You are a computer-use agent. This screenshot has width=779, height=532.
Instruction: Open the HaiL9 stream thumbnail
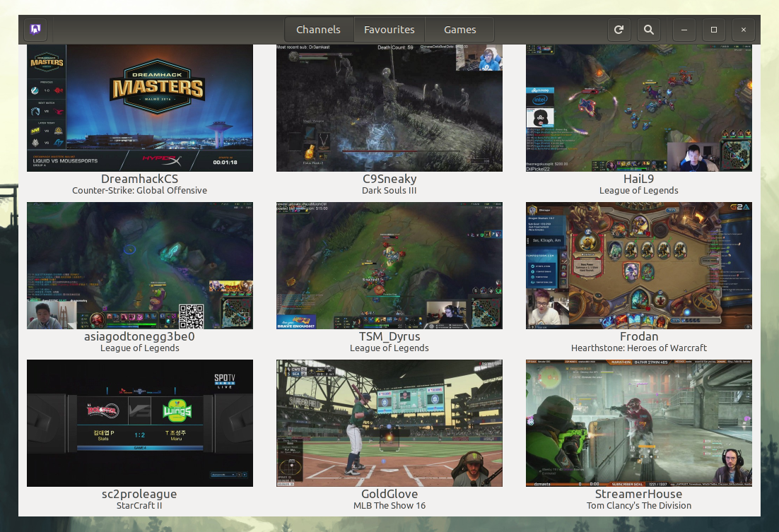click(x=639, y=108)
